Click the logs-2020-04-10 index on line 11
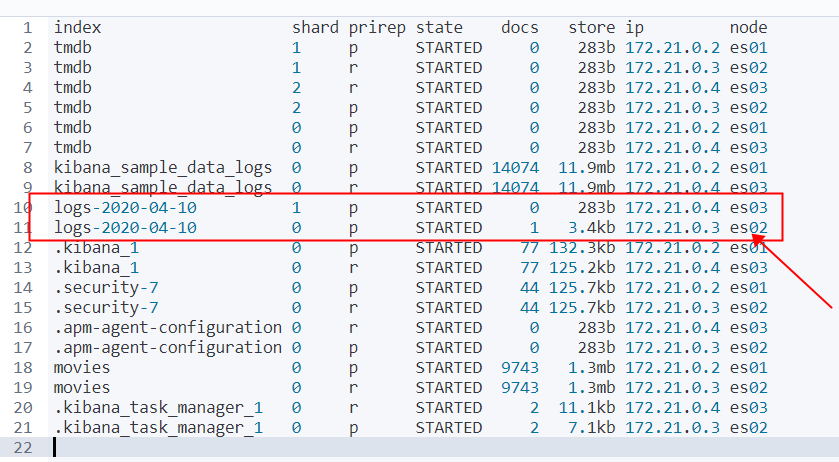 click(125, 228)
